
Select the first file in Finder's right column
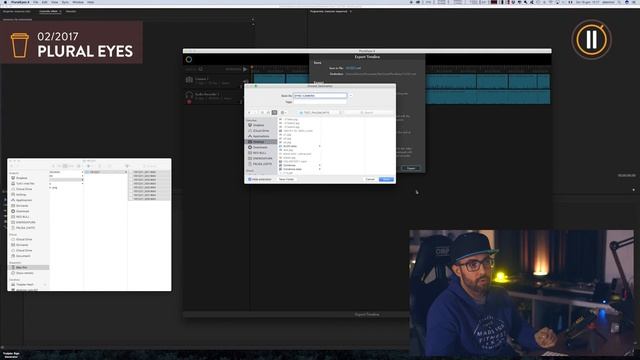pyautogui.click(x=149, y=172)
